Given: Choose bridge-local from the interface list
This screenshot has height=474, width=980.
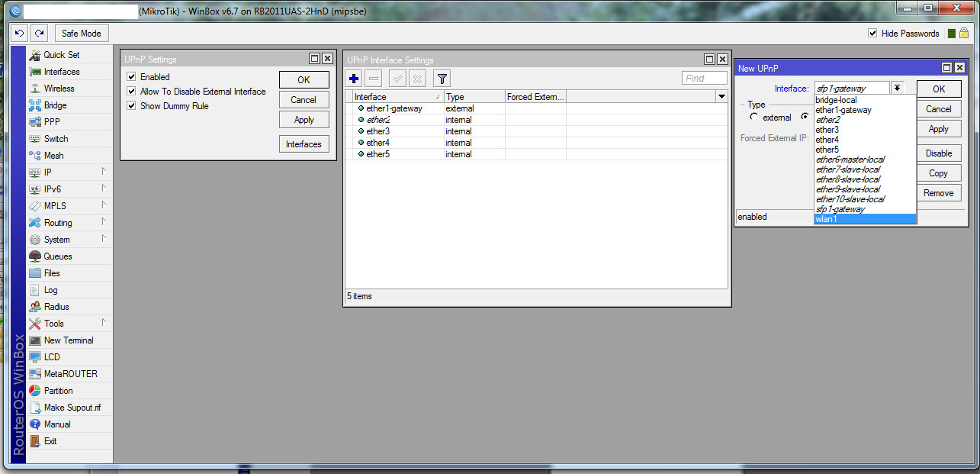Looking at the screenshot, I should pyautogui.click(x=865, y=100).
